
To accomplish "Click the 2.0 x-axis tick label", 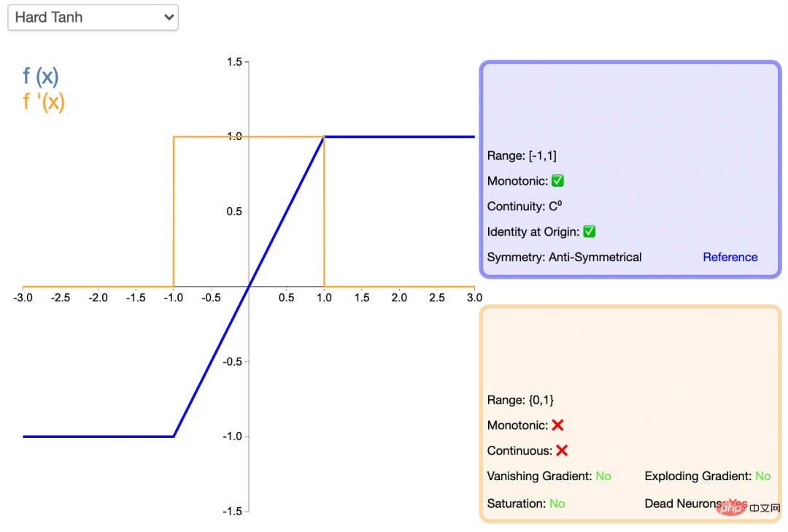I will (x=399, y=298).
